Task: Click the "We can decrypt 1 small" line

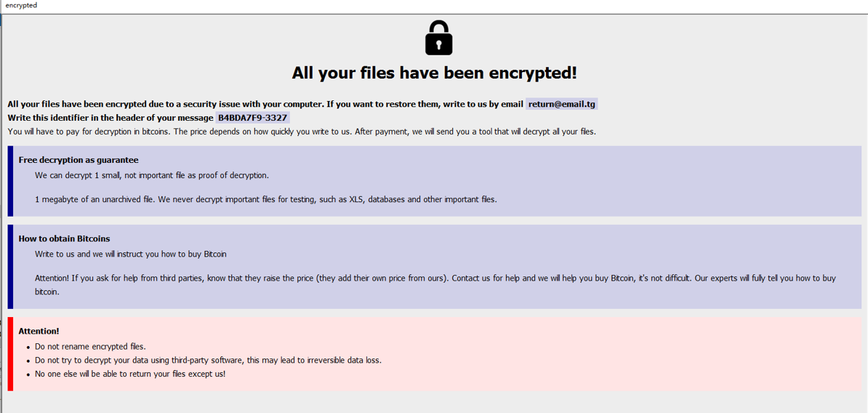Action: coord(152,175)
